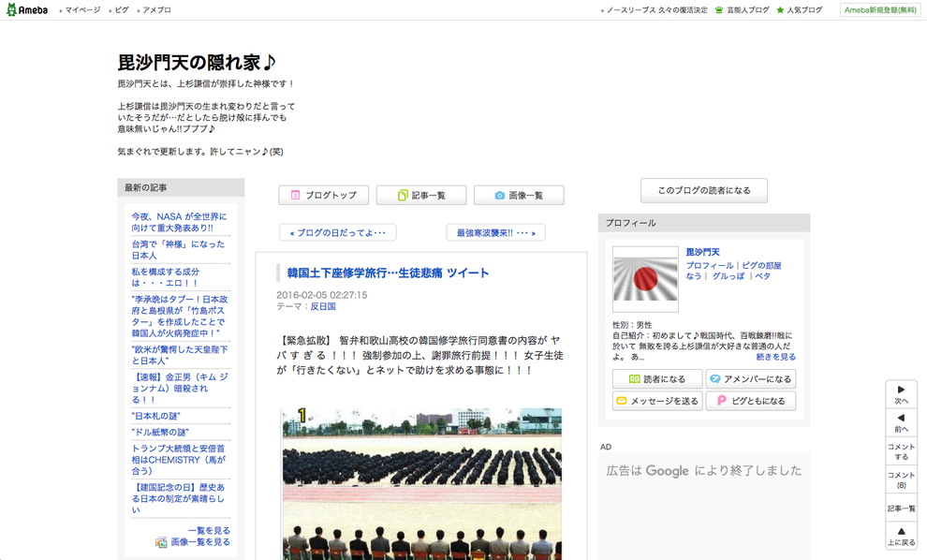927x560 pixels.
Task: Open the マイページ link in the top bar
Action: click(x=82, y=10)
